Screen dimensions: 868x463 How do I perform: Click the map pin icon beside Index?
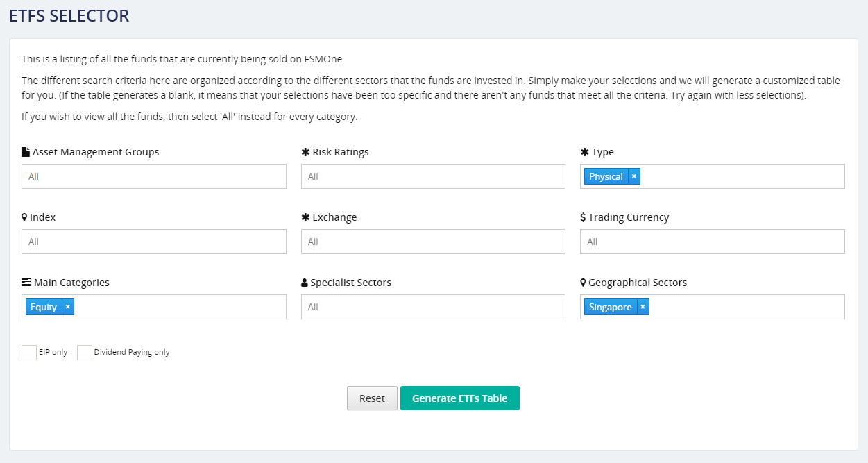pos(25,217)
